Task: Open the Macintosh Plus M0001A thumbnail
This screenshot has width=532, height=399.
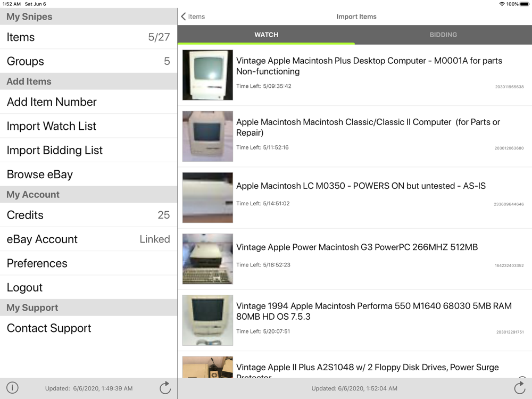Action: (207, 75)
